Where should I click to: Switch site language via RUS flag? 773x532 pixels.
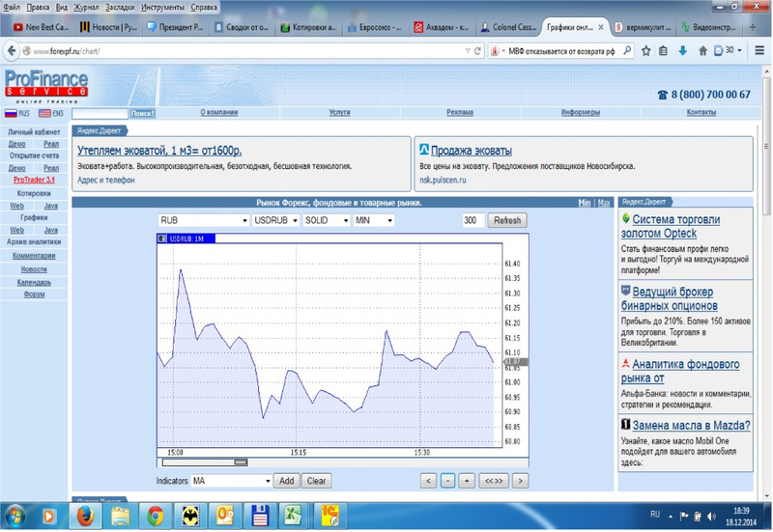pos(17,114)
